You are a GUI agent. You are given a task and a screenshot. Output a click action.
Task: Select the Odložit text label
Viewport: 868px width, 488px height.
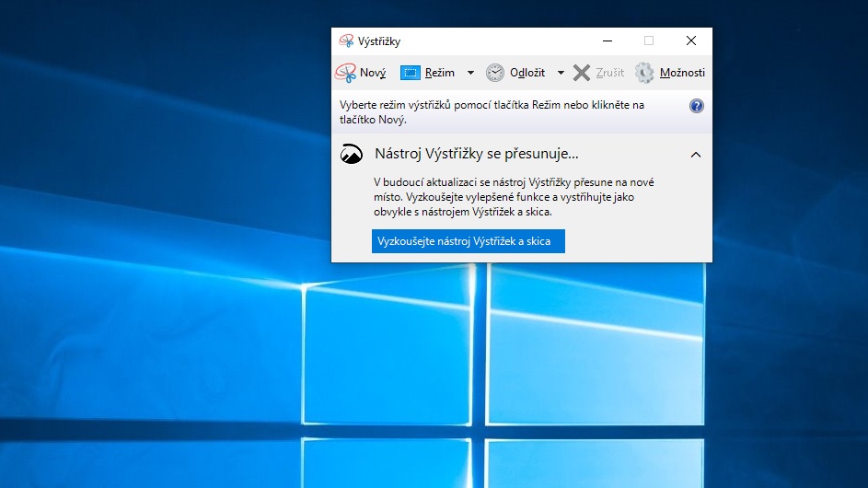click(527, 73)
